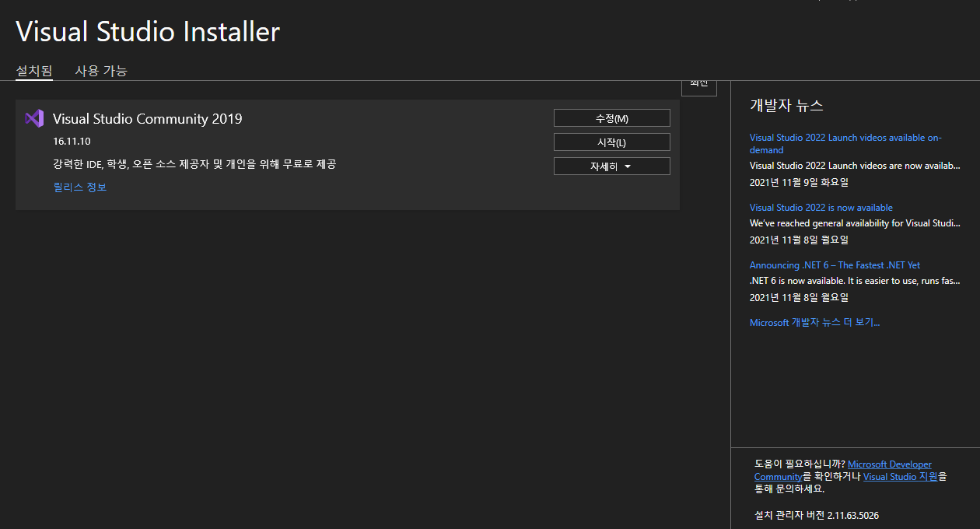Open the 릴리스 정보 link
The height and width of the screenshot is (529, 980).
(x=80, y=187)
